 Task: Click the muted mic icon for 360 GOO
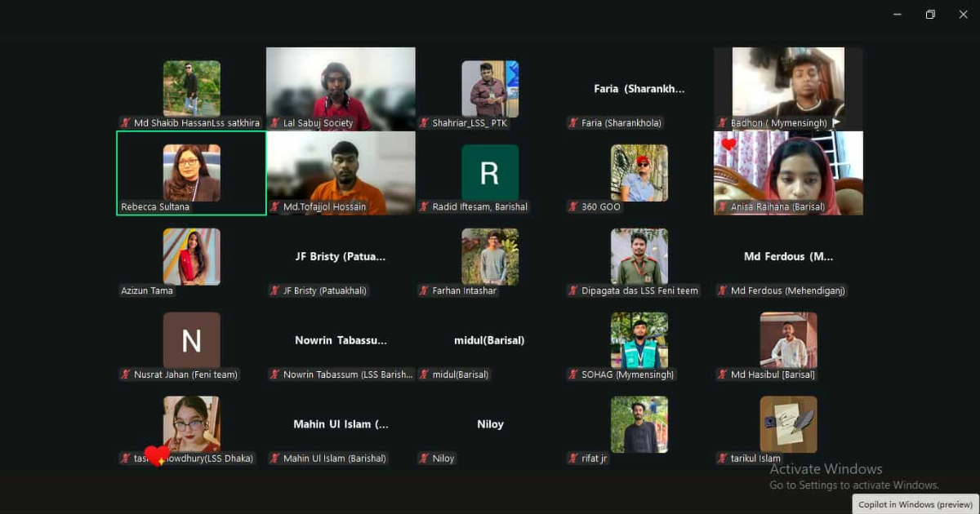[x=573, y=207]
